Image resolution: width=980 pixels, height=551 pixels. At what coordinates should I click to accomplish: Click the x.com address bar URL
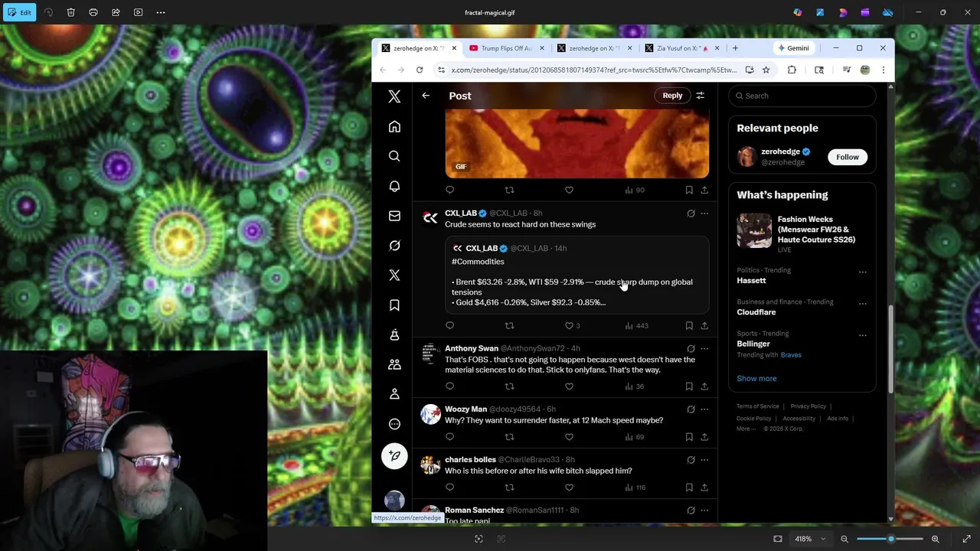coord(593,70)
